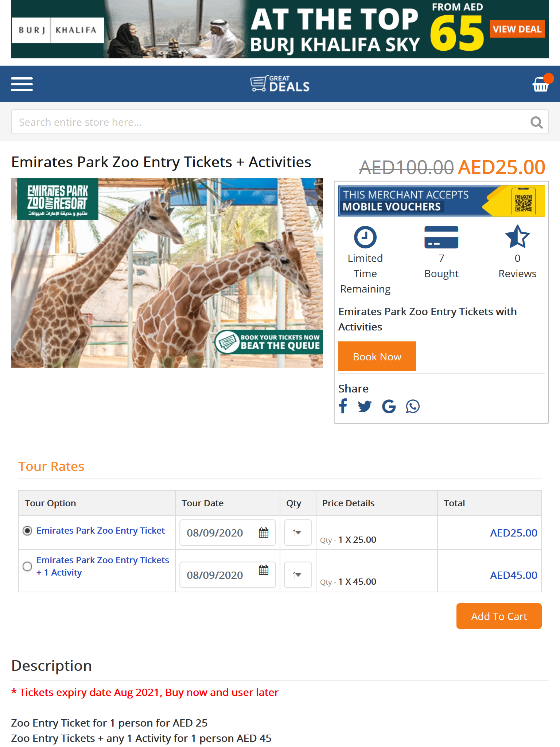The image size is (560, 747).
Task: Open calendar for Entry Ticket tour date
Action: coord(264,533)
